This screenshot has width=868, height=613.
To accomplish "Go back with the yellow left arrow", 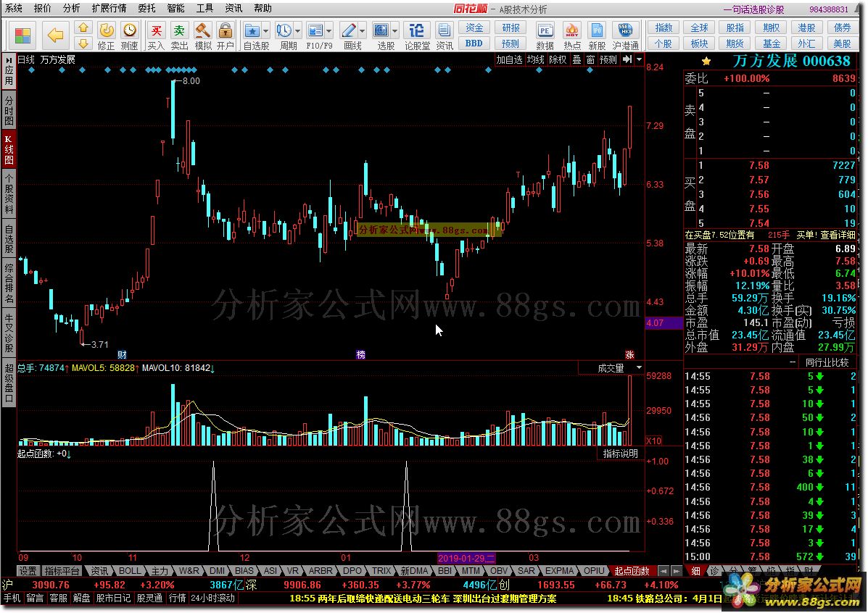I will (55, 36).
